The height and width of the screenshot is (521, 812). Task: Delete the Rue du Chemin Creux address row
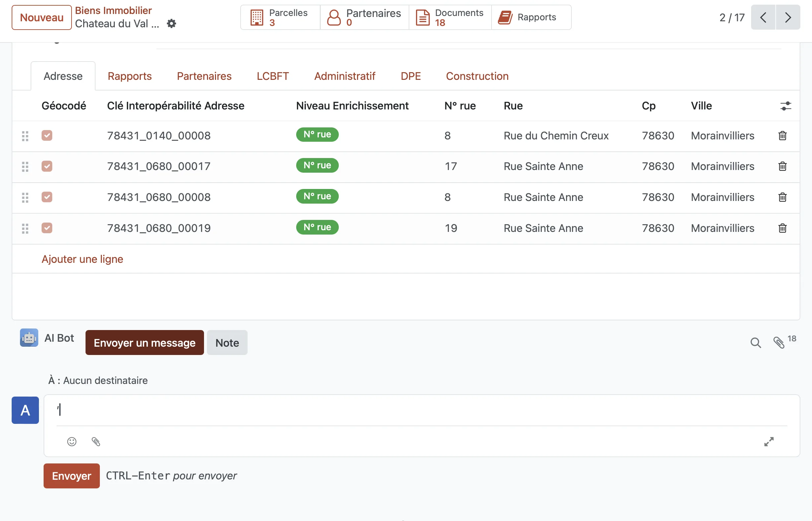click(783, 136)
